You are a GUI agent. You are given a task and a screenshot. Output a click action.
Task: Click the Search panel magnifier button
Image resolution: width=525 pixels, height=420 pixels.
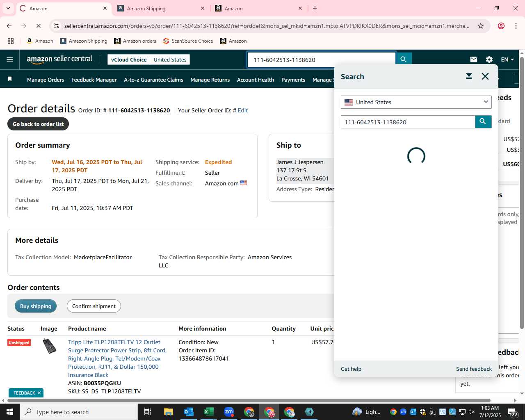point(483,122)
